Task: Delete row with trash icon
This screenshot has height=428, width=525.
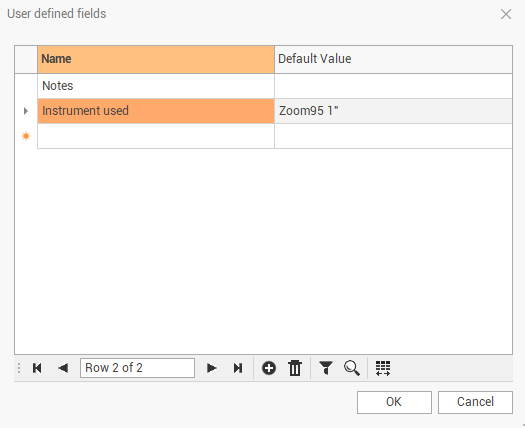Action: (295, 368)
